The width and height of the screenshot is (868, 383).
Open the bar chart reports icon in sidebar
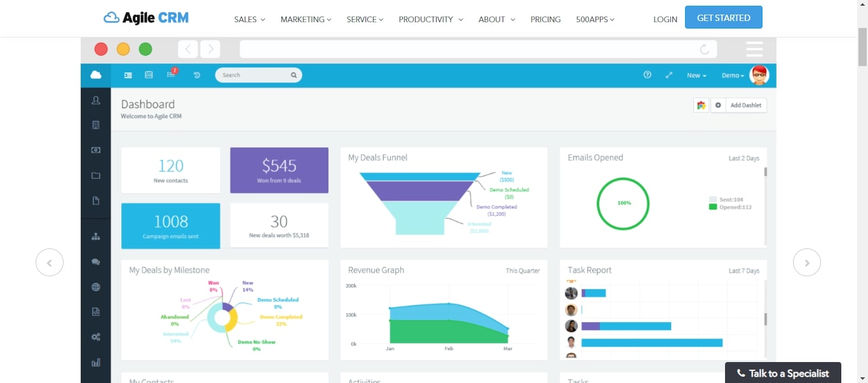96,363
